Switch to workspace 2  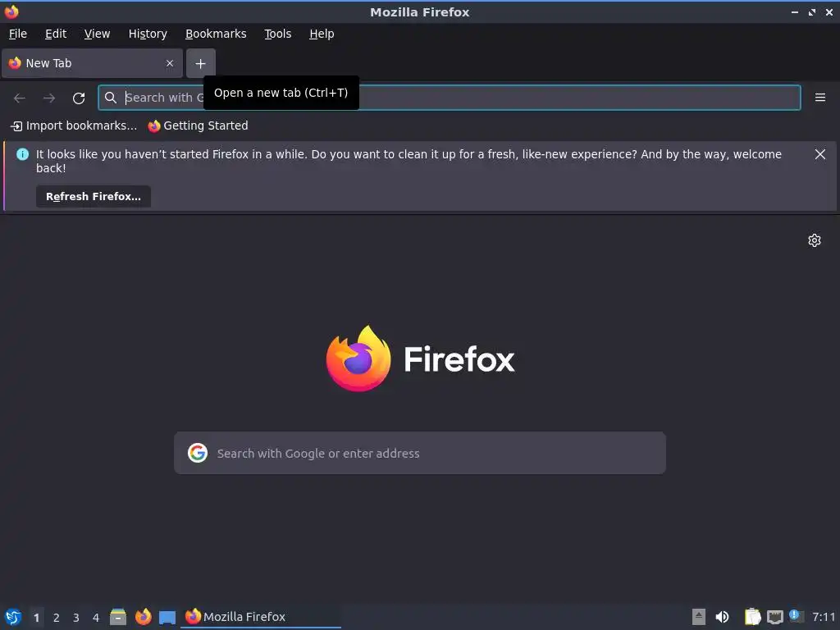pyautogui.click(x=57, y=618)
